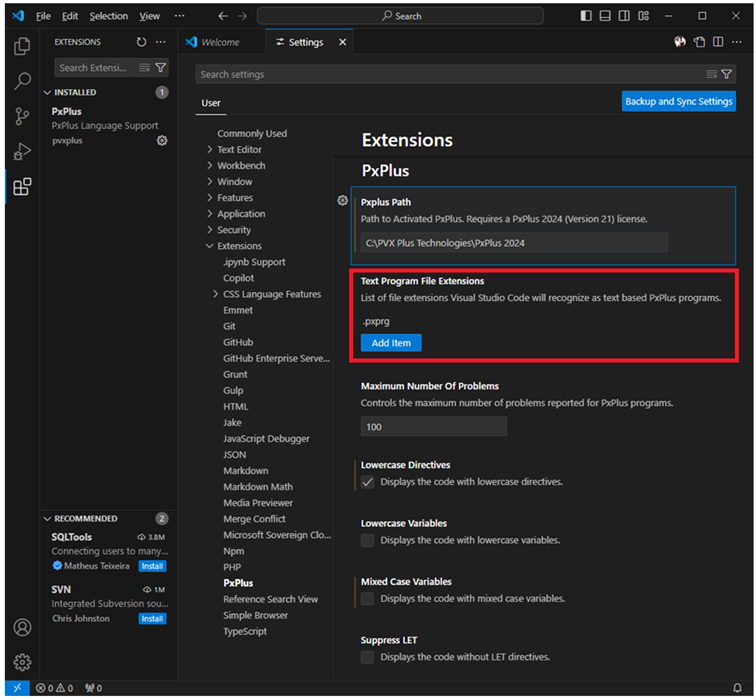The height and width of the screenshot is (700, 756).
Task: Expand the Text Editor settings category
Action: [239, 149]
